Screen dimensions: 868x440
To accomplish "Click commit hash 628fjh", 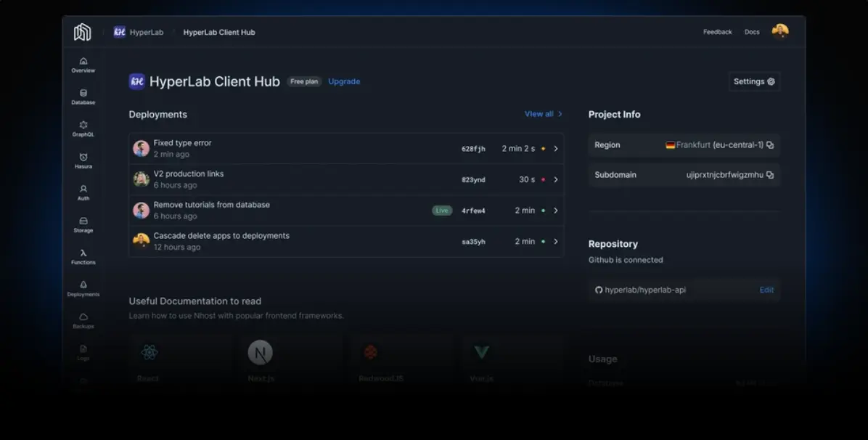I will pyautogui.click(x=473, y=149).
